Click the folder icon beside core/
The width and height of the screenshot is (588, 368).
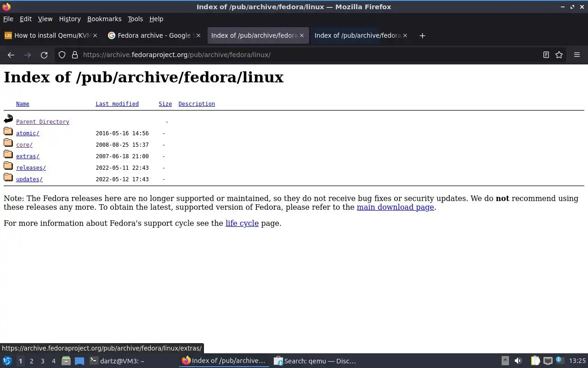pos(8,143)
